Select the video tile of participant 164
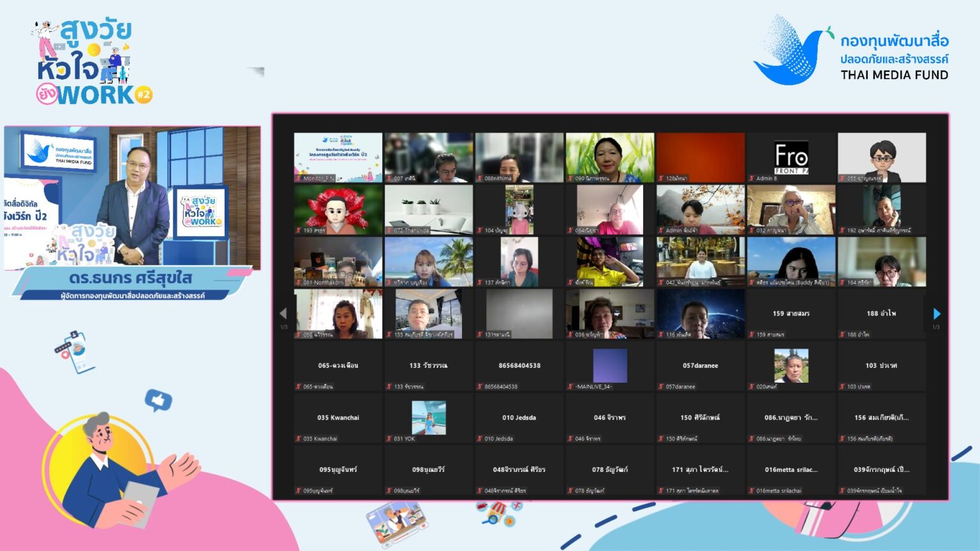Image resolution: width=980 pixels, height=551 pixels. pyautogui.click(x=882, y=262)
